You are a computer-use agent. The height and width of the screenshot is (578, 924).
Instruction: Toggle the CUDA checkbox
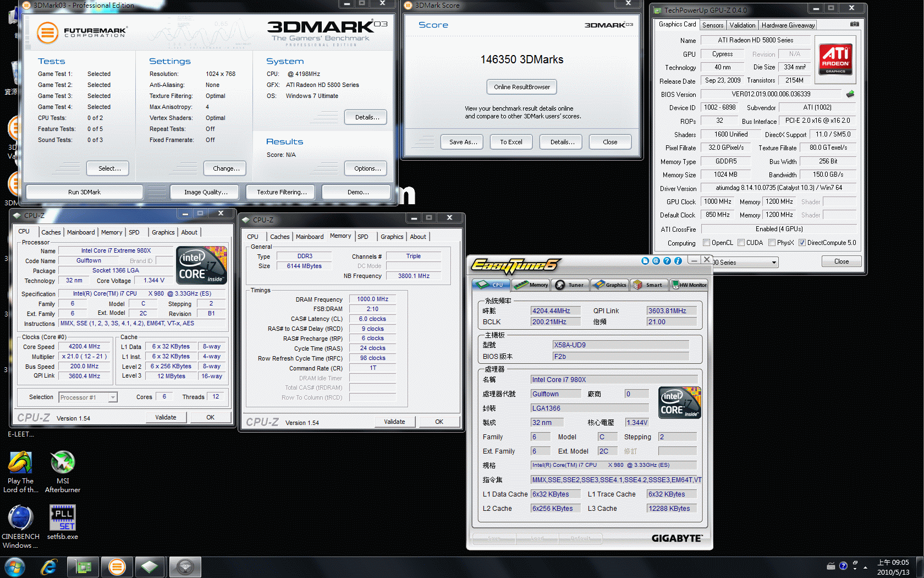click(741, 243)
